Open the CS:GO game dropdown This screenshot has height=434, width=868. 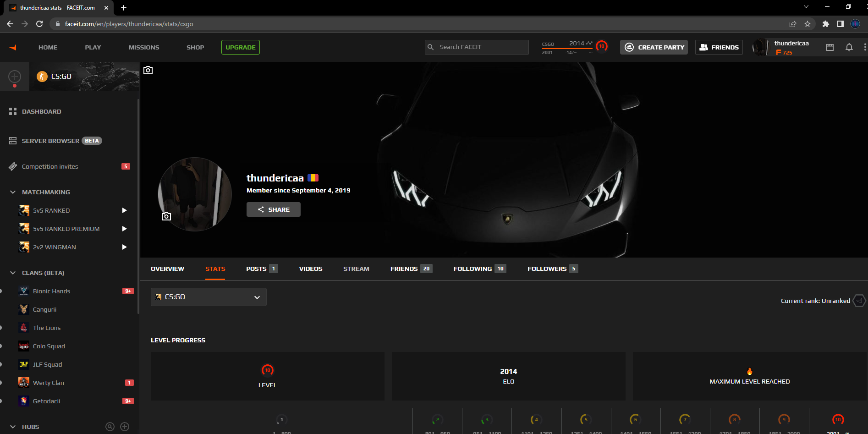click(209, 297)
